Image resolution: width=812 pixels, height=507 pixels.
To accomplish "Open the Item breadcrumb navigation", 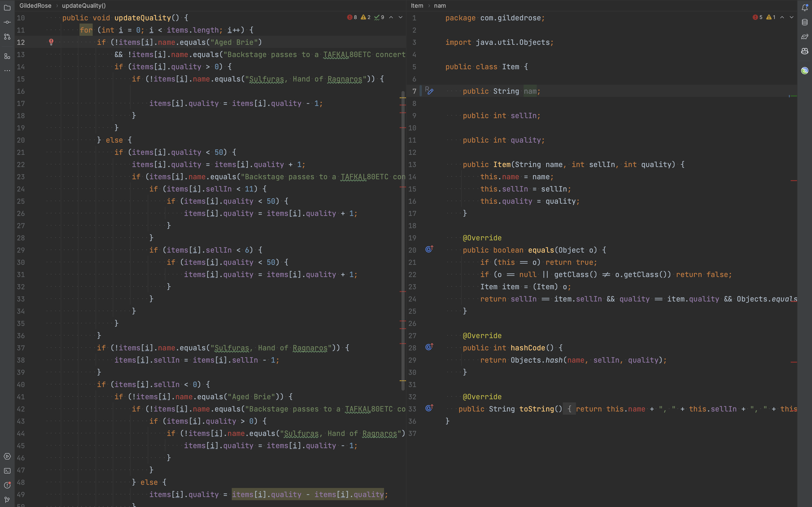I will tap(417, 6).
